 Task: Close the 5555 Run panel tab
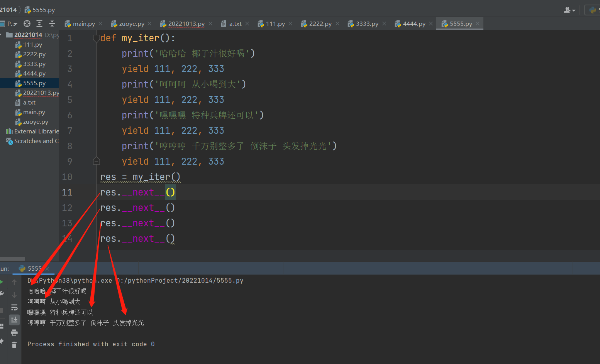pos(47,268)
